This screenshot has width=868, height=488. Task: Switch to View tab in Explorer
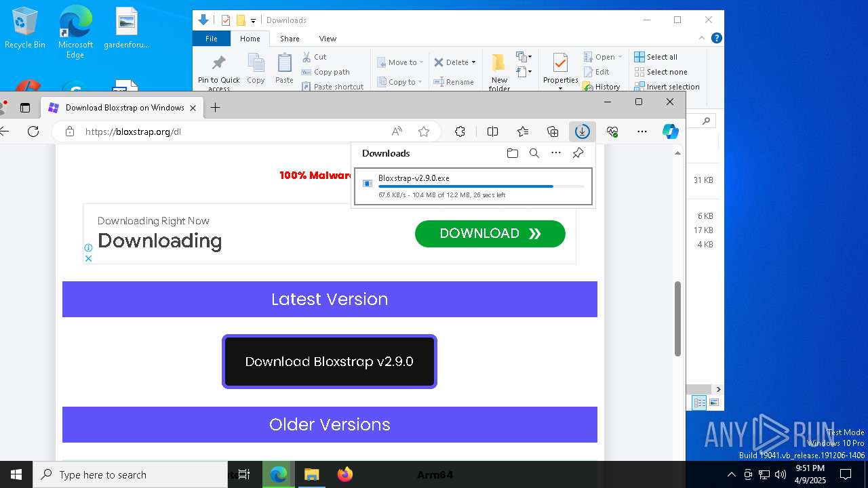[x=328, y=39]
